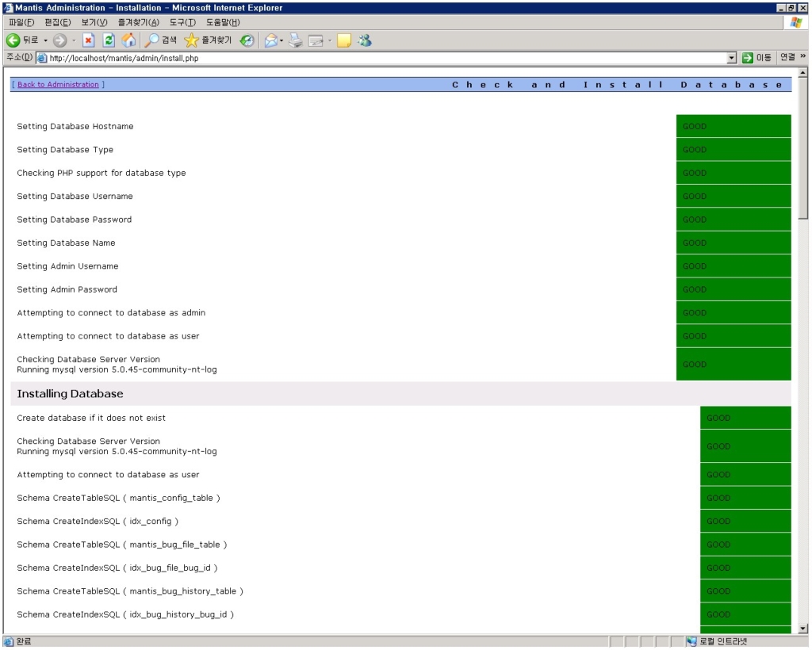The height and width of the screenshot is (650, 812).
Task: Follow the Back to Administration link
Action: coord(58,84)
